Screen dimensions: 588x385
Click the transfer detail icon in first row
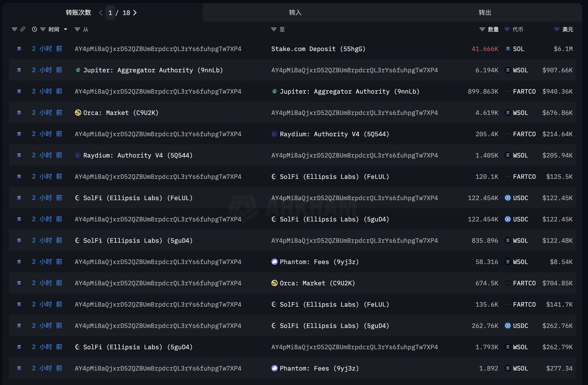[19, 49]
